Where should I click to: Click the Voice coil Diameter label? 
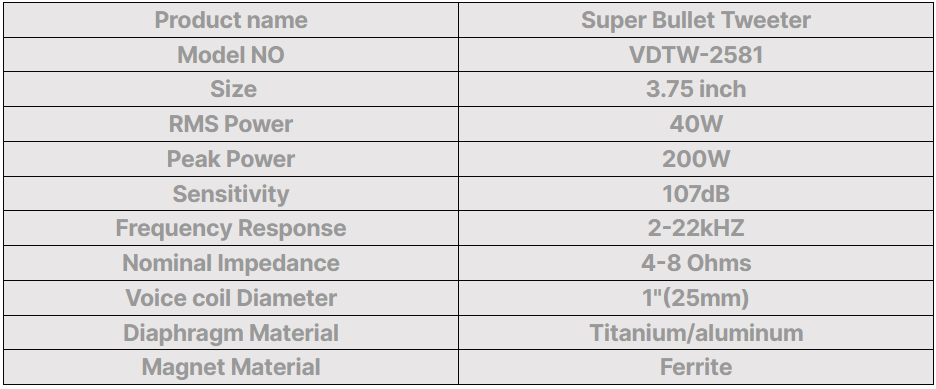pyautogui.click(x=231, y=298)
